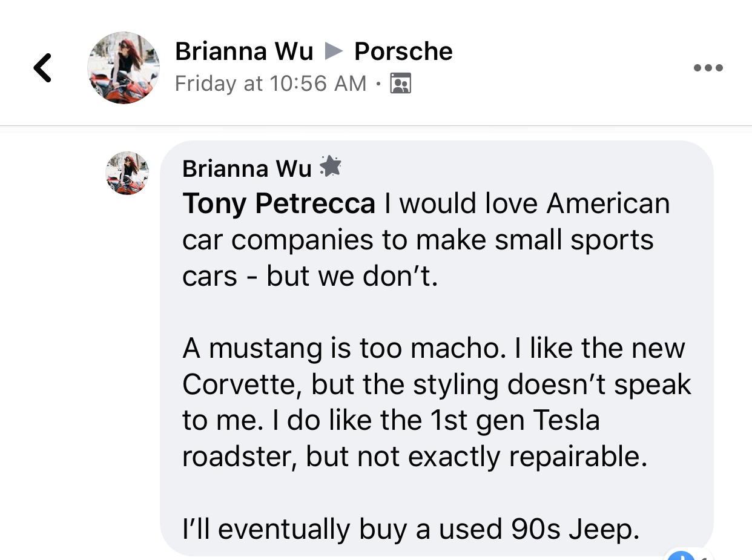Open the Tony Petrecca mention
This screenshot has width=752, height=560.
tap(279, 204)
